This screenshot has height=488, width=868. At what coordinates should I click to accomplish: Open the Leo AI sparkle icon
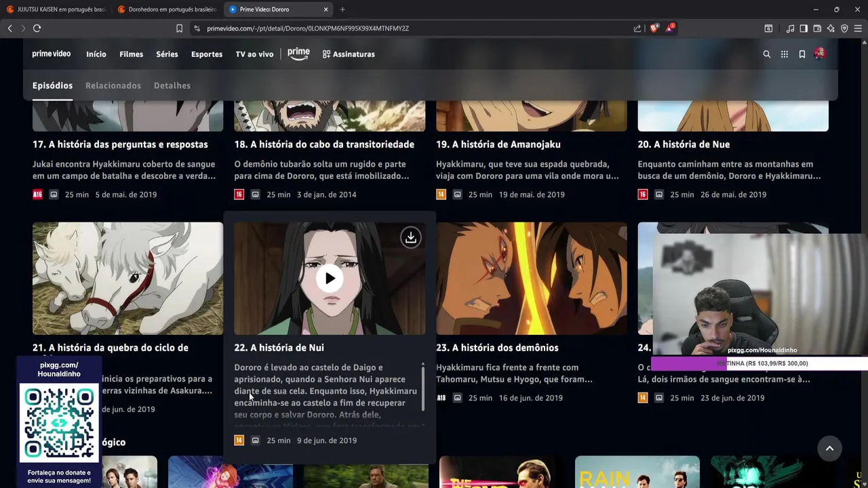tap(831, 28)
